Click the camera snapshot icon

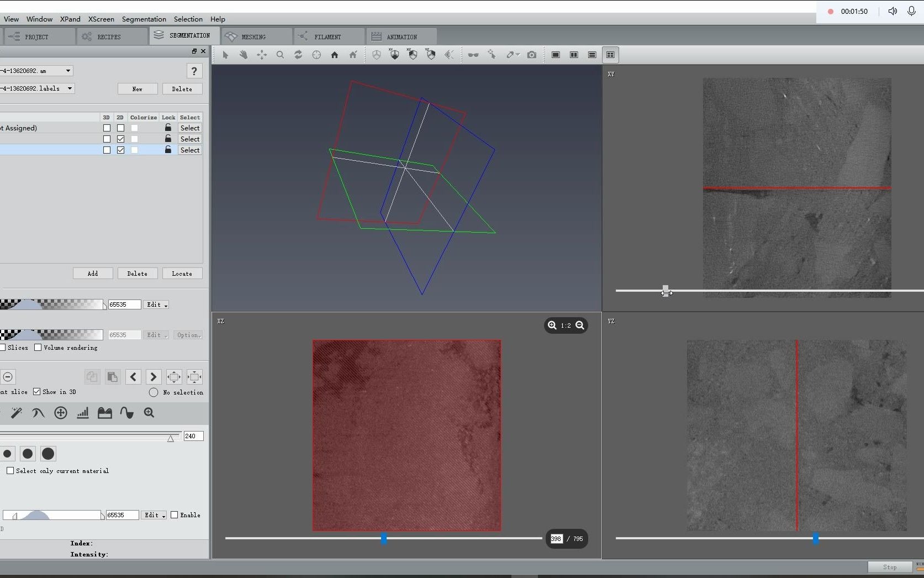click(x=531, y=55)
